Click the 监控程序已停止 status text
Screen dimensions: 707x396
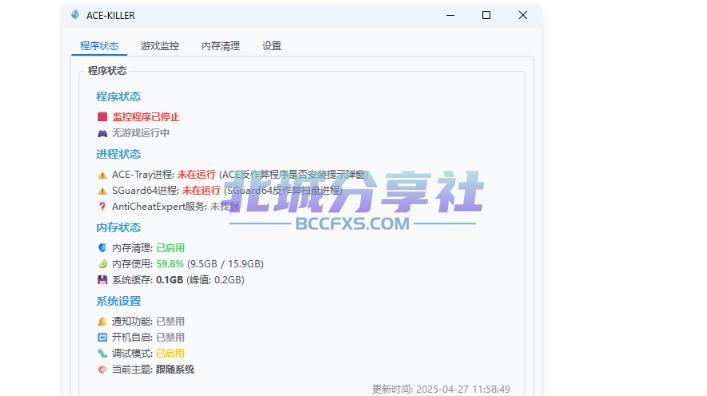coord(146,117)
